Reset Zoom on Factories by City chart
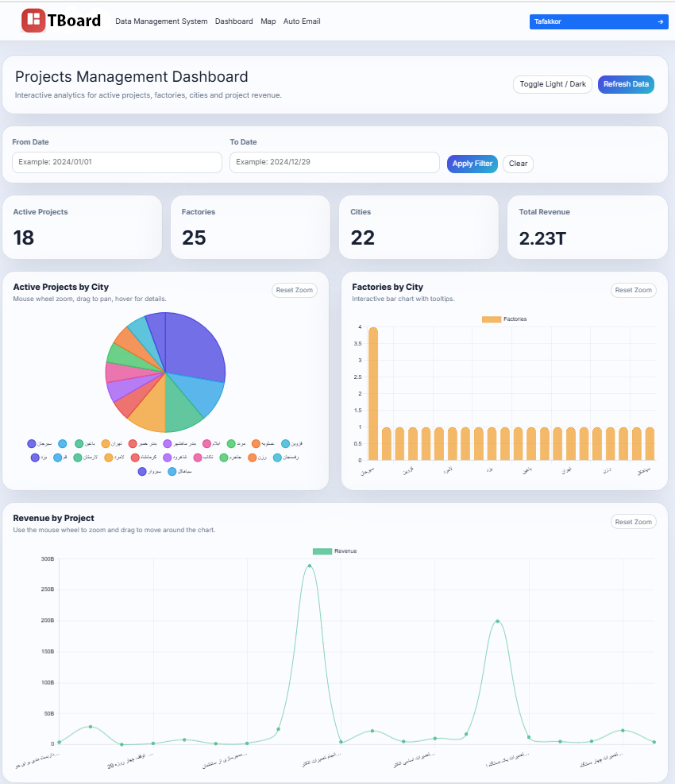 coord(634,290)
